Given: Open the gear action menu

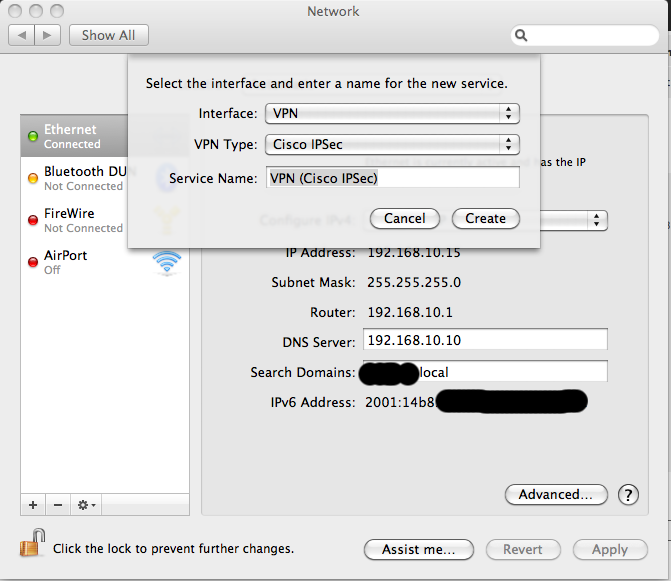Looking at the screenshot, I should coord(86,505).
